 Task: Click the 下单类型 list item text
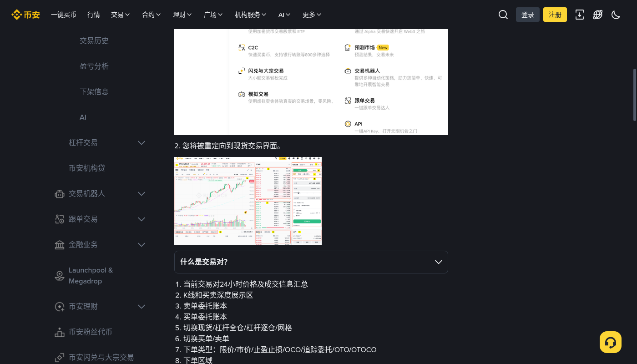(x=280, y=350)
